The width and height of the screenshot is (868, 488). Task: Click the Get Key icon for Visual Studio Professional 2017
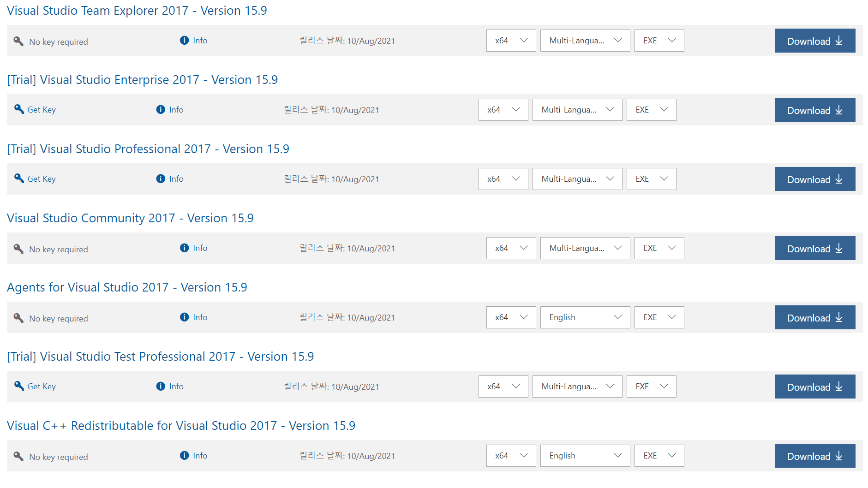click(19, 179)
